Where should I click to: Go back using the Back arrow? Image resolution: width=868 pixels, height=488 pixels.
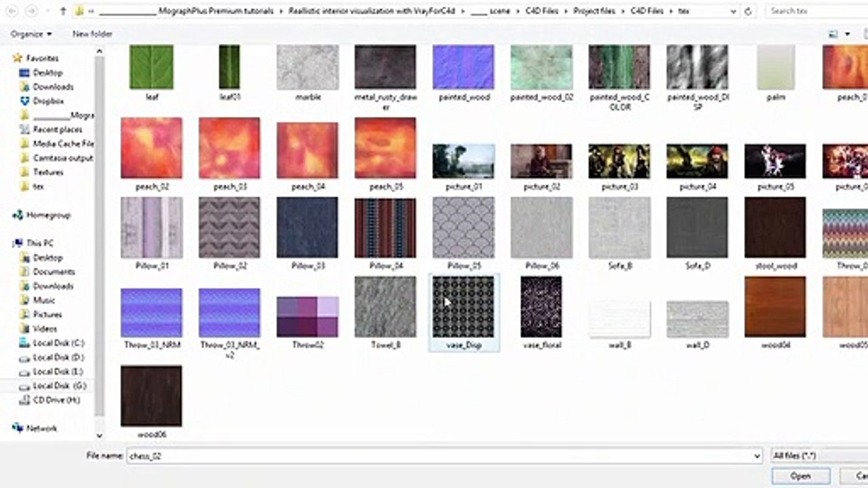(x=12, y=12)
